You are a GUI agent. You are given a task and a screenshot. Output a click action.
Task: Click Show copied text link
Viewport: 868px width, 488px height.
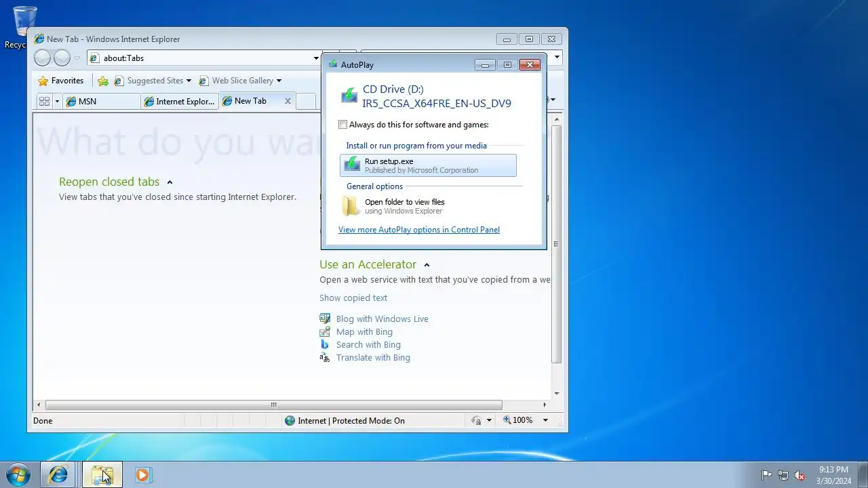tap(353, 298)
